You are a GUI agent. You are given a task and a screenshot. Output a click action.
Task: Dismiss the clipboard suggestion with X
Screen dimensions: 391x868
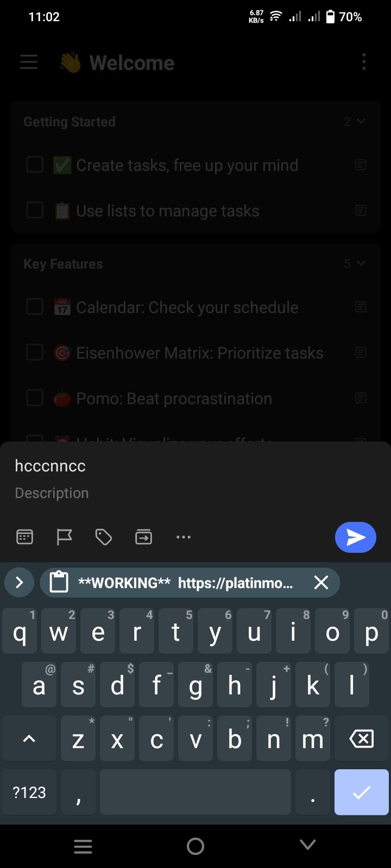(321, 583)
